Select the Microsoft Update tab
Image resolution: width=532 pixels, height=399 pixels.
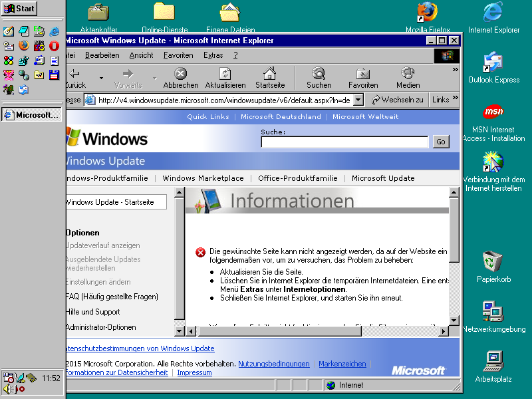tap(383, 178)
